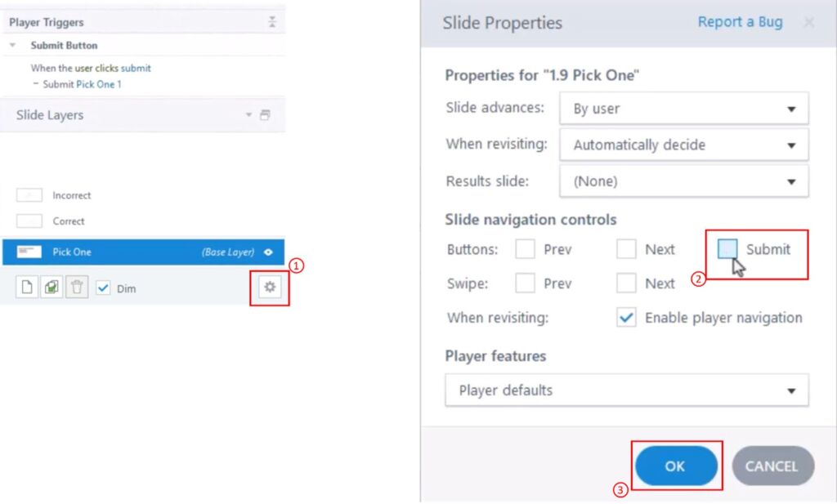Undock the Slide Layers panel icon
837x504 pixels.
[265, 116]
